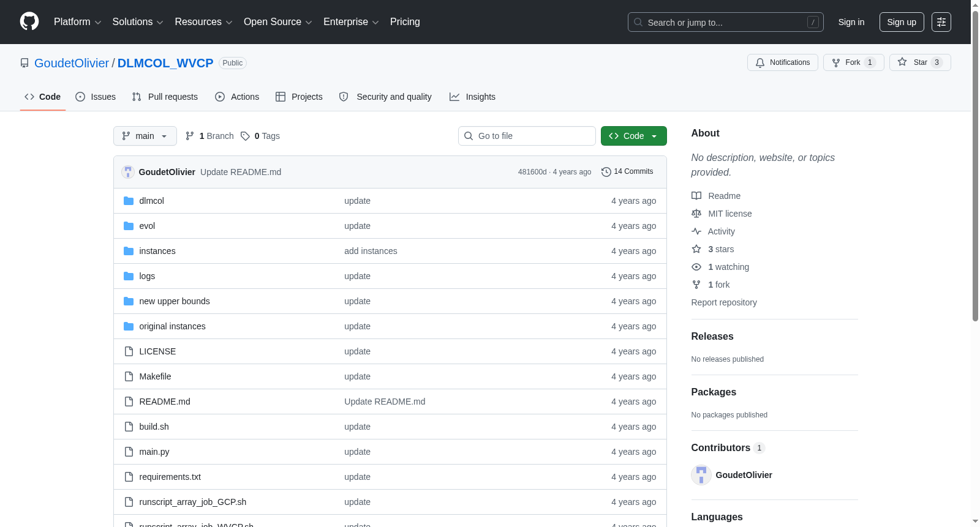Click the build.sh file icon
Image resolution: width=980 pixels, height=527 pixels.
click(x=129, y=427)
